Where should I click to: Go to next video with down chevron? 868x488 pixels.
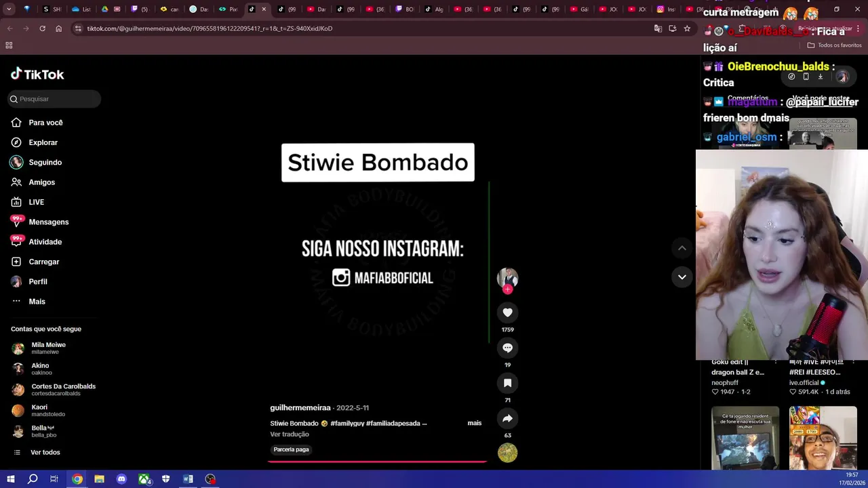(682, 277)
